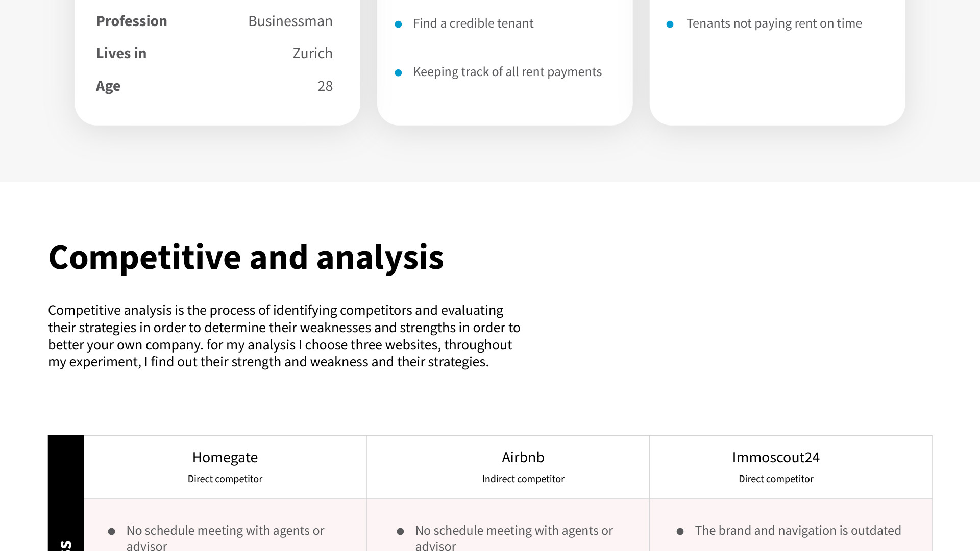Click the gray bullet in the Immoscout24 column
980x551 pixels.
pyautogui.click(x=680, y=532)
